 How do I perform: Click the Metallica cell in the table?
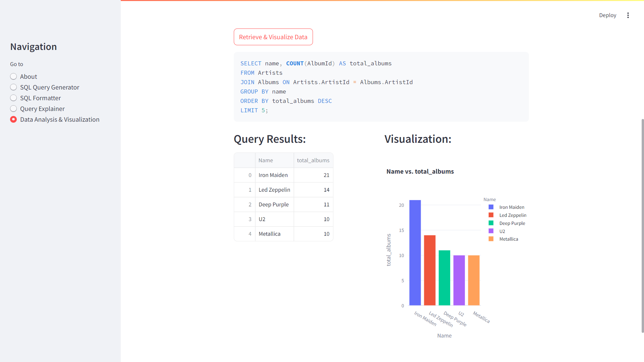point(269,234)
